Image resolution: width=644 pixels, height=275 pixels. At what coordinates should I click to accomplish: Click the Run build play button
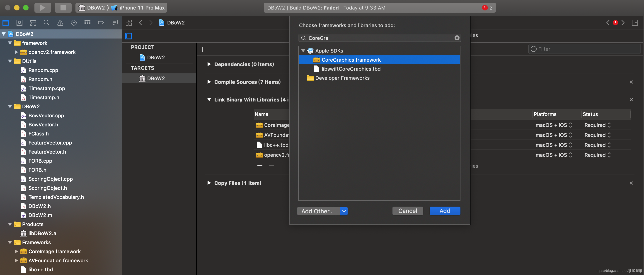(x=43, y=7)
